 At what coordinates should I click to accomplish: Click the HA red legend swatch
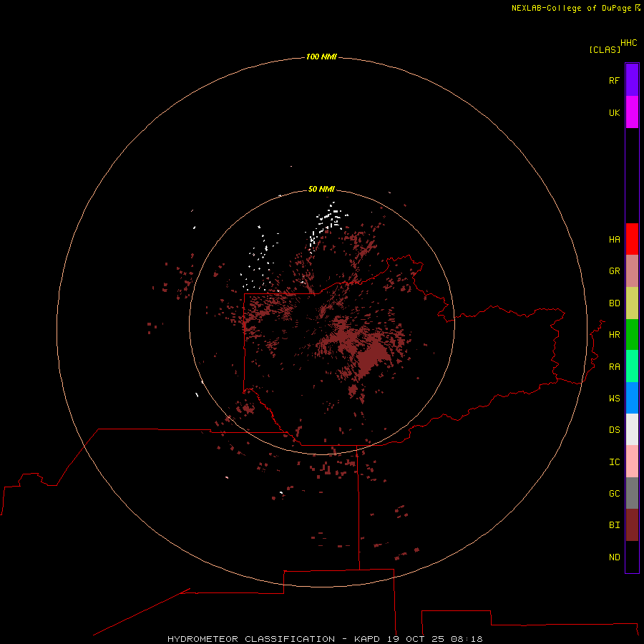[x=632, y=239]
